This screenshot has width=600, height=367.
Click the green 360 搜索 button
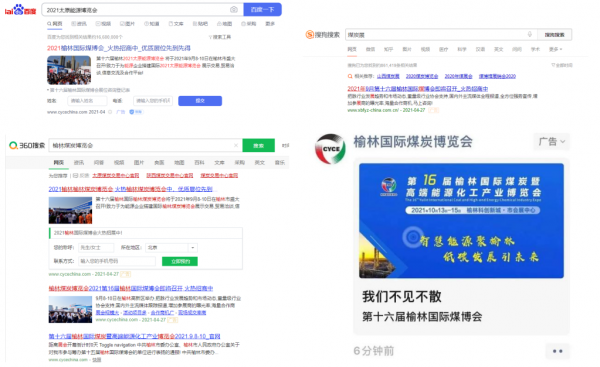tap(259, 145)
